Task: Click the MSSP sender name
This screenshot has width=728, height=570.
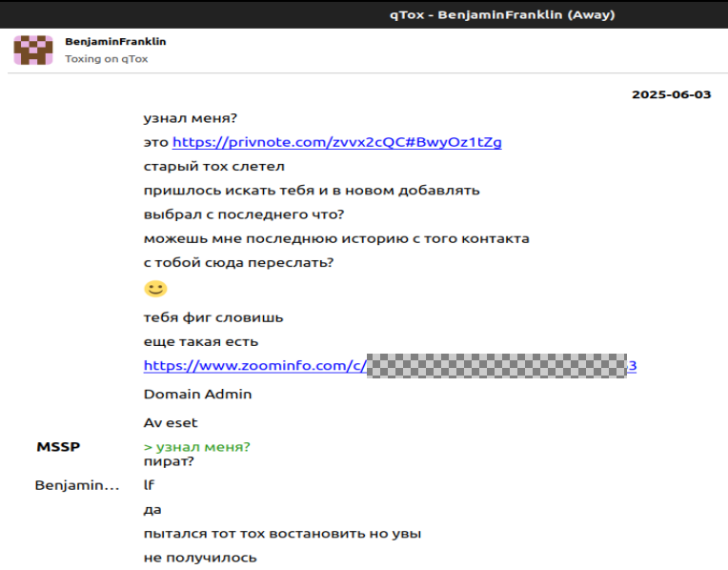Action: click(x=58, y=447)
